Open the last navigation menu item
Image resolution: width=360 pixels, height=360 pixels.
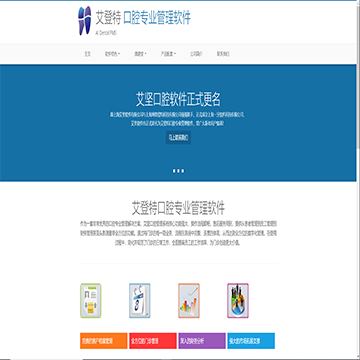tap(223, 54)
